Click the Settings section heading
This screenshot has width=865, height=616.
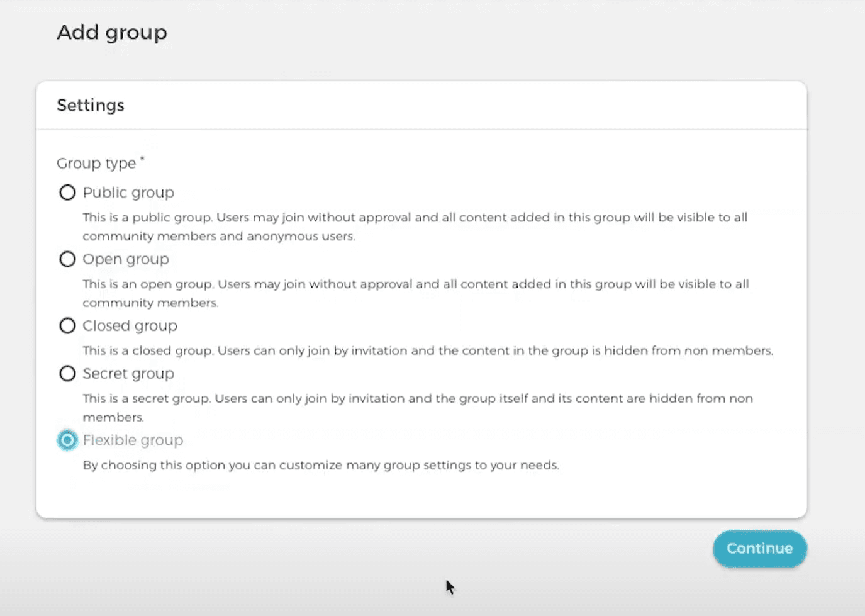[x=91, y=105]
